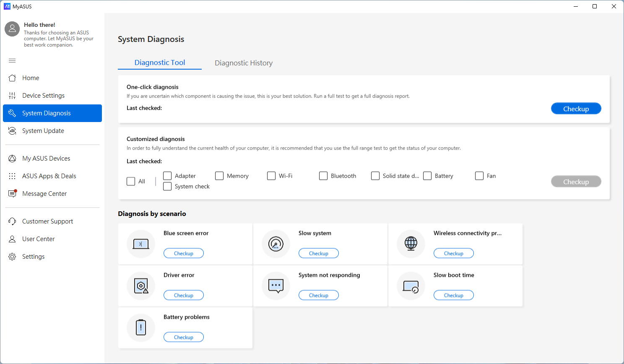Screen dimensions: 624x364
Task: Run the One-click diagnosis Checkup button
Action: 576,109
